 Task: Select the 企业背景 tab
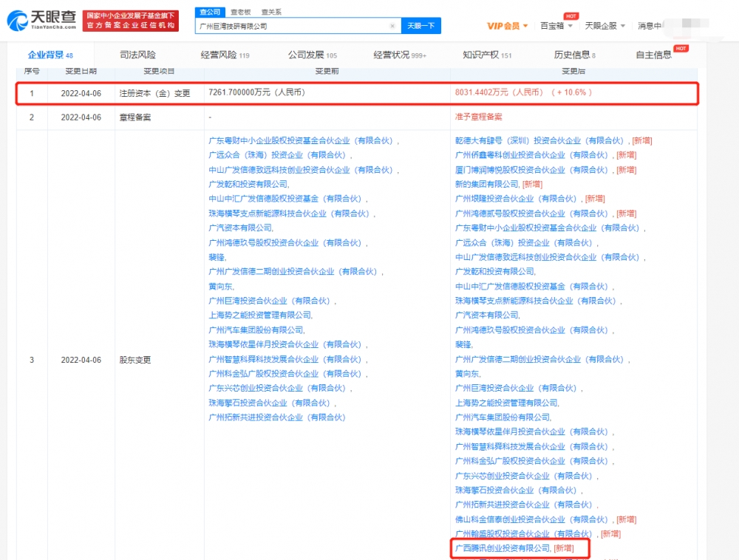point(50,55)
